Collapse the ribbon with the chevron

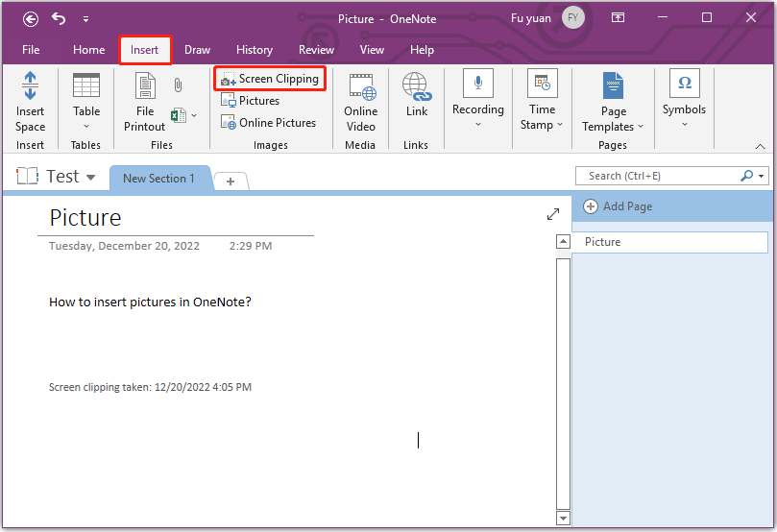point(760,146)
